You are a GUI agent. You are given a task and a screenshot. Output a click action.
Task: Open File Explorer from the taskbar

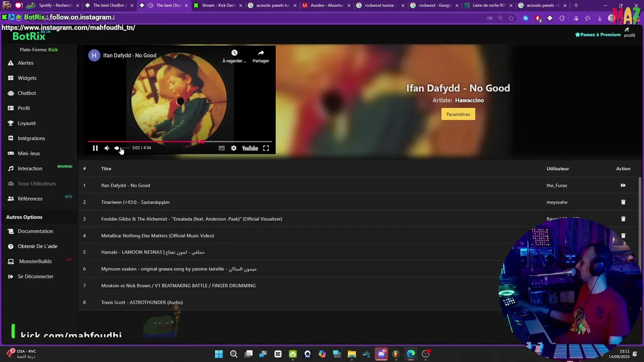click(352, 354)
